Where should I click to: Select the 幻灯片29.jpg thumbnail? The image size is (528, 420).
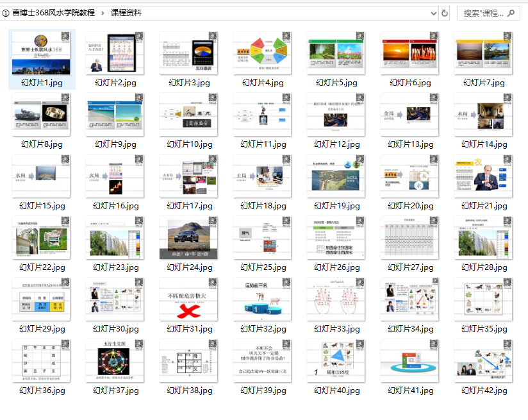click(41, 299)
